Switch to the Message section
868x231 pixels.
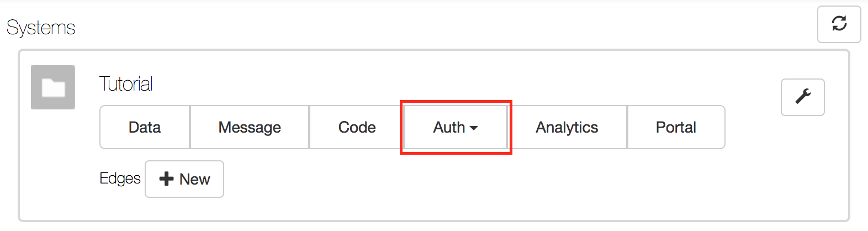(x=250, y=127)
